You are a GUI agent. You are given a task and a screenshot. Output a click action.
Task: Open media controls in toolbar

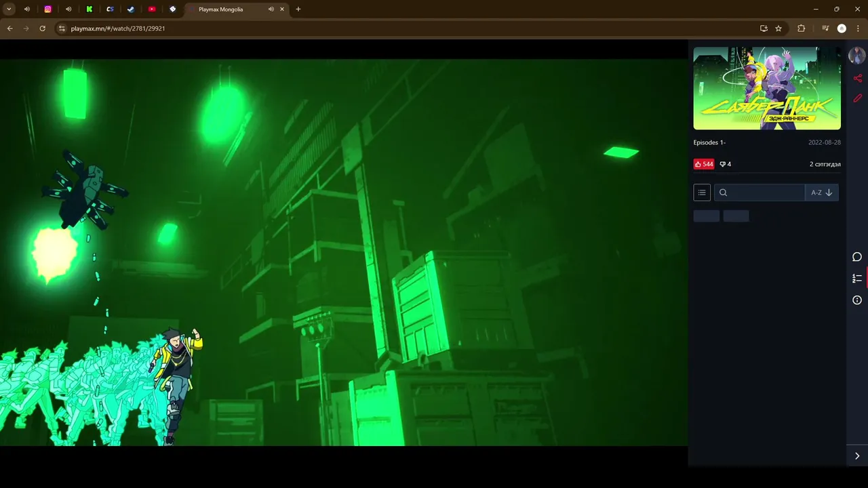(x=825, y=28)
